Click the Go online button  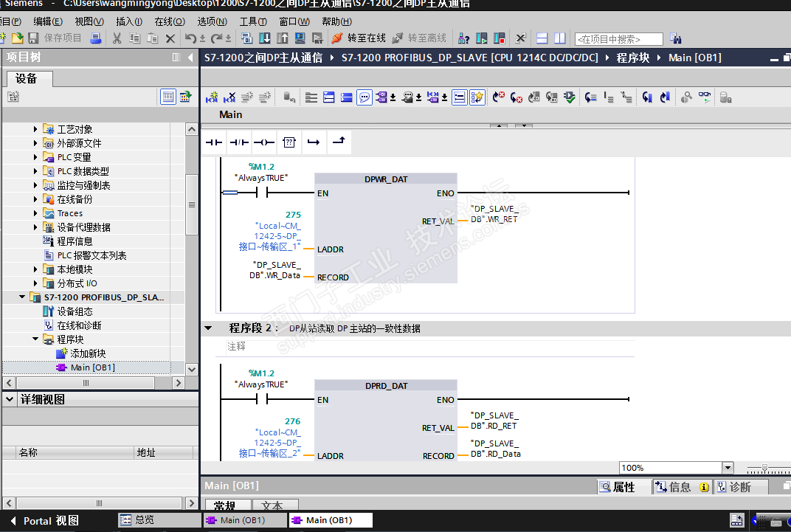(359, 38)
